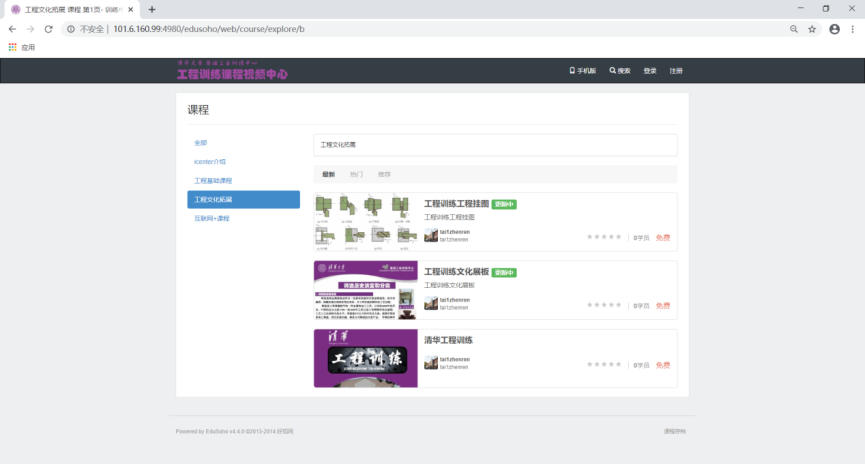Click tai1zhenren name in 工程训练工程挂图 card

[455, 232]
